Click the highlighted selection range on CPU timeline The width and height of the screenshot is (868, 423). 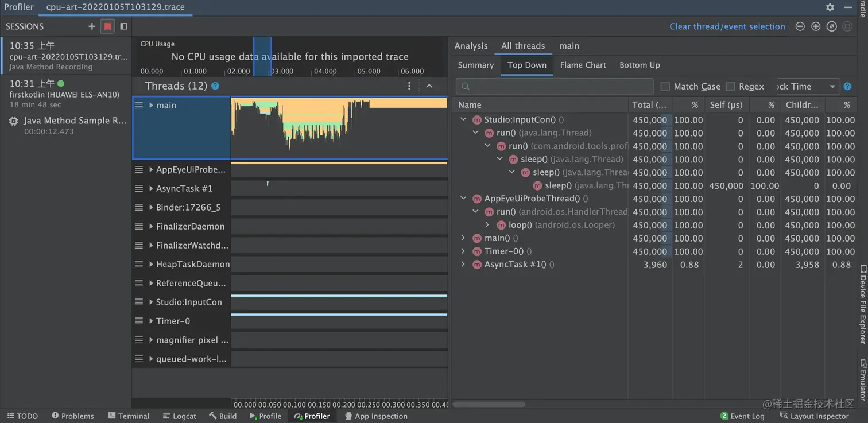click(x=262, y=56)
